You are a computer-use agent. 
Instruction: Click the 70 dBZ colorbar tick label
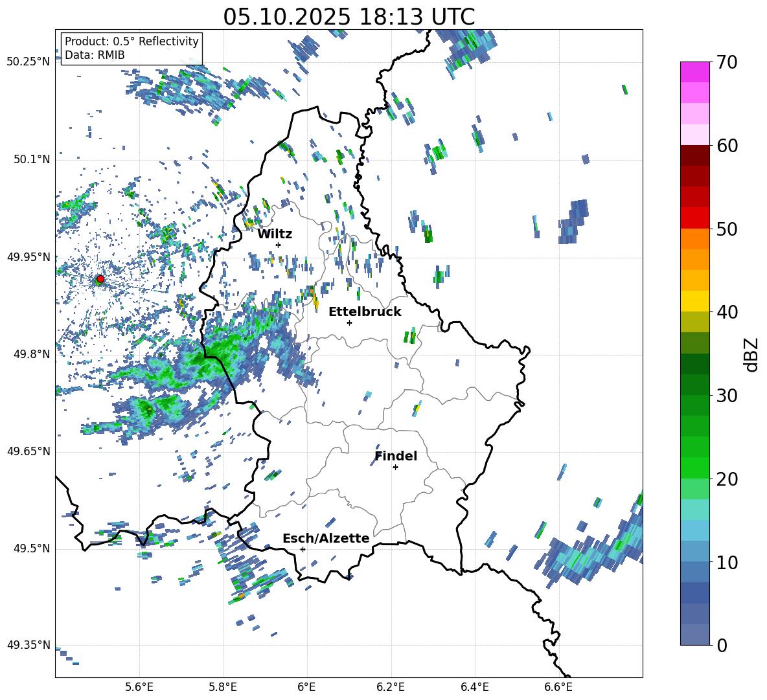(727, 63)
